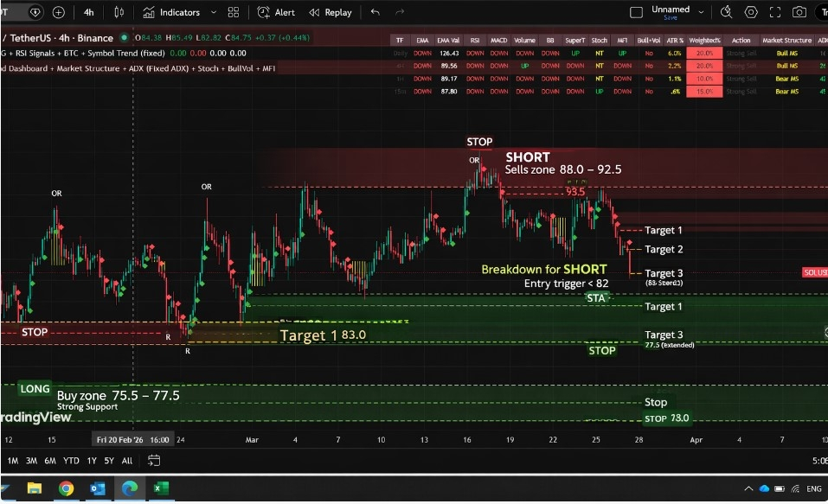Image resolution: width=828 pixels, height=504 pixels.
Task: Check the battery status tray icon
Action: click(x=780, y=488)
